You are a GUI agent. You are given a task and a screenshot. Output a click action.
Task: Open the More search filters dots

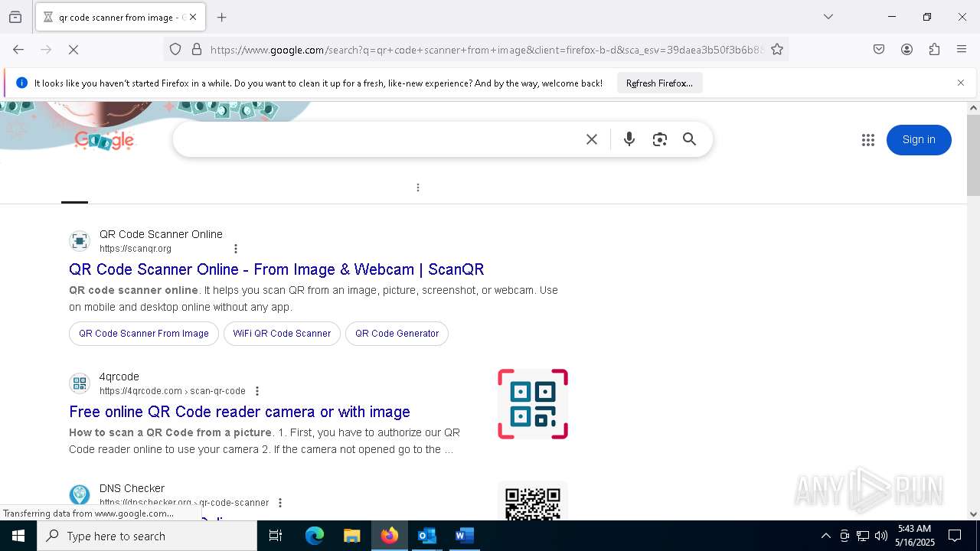click(418, 187)
